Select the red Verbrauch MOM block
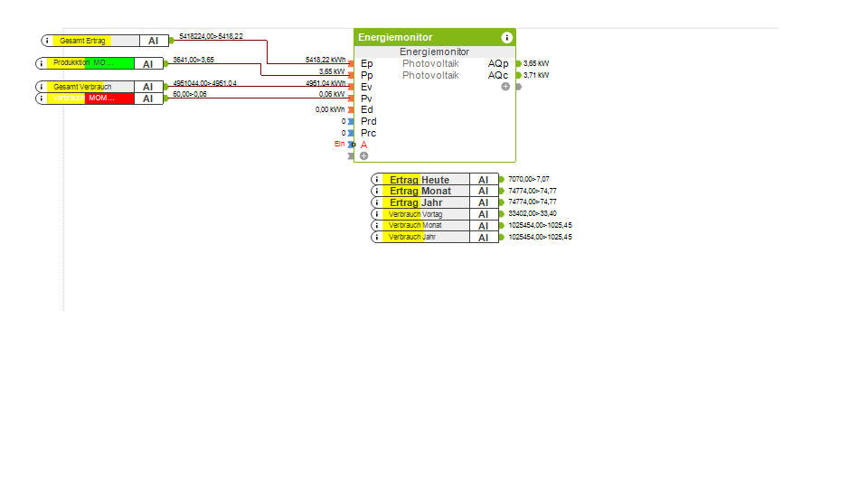Viewport: 868px width, 488px height. click(x=99, y=99)
